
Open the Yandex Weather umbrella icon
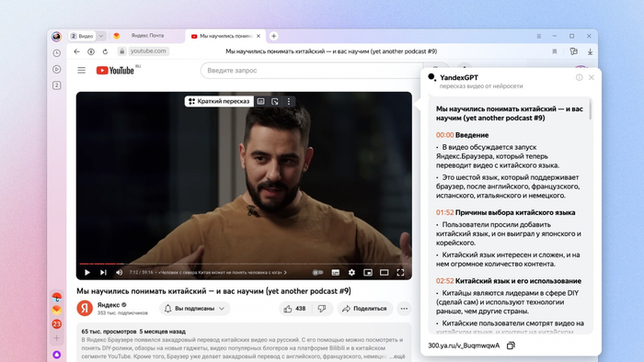tap(57, 297)
